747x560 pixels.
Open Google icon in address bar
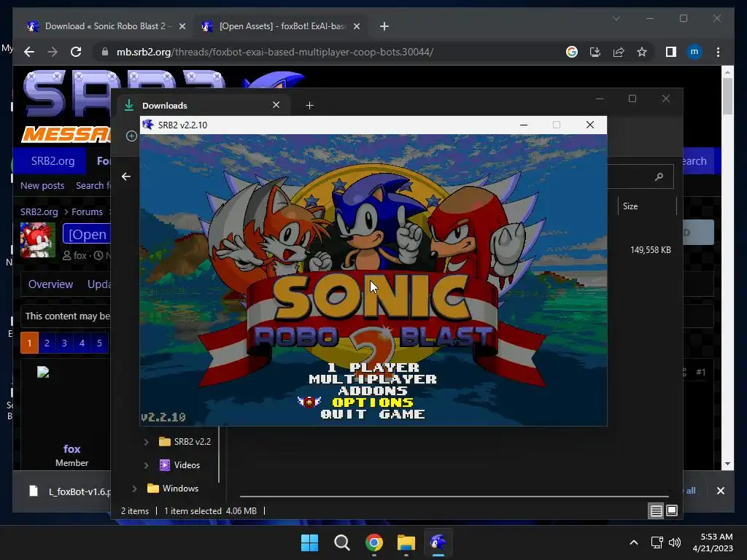pyautogui.click(x=572, y=52)
